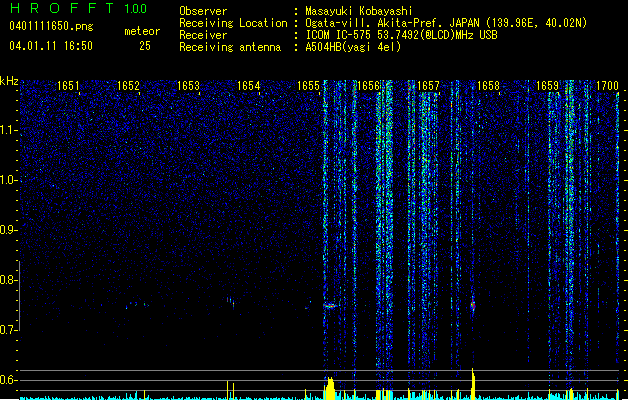This screenshot has width=629, height=400.
Task: Click the kHz axis unit label
Action: [x=9, y=81]
